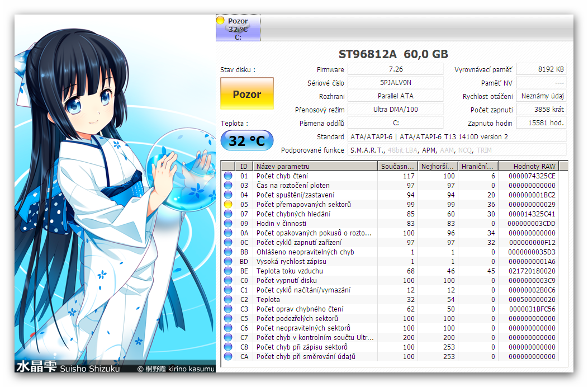Click the yellow status orb on the drive tab
The width and height of the screenshot is (588, 387).
220,20
